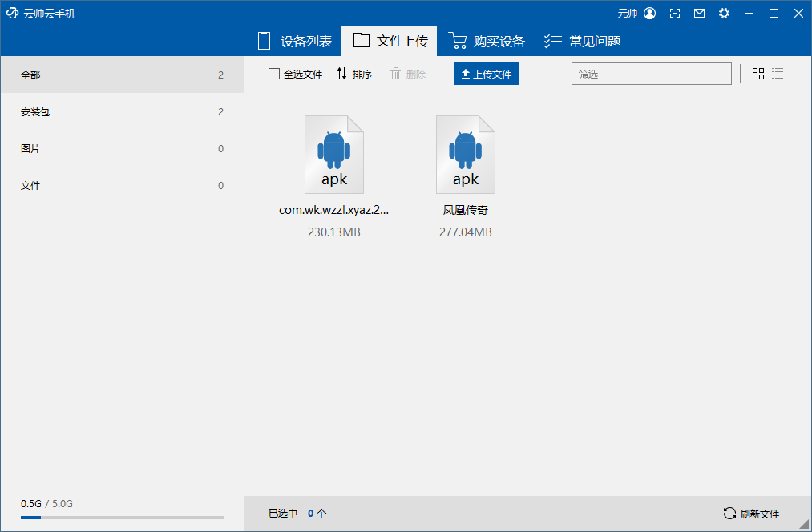
Task: Open the 常见问题 tab
Action: [x=583, y=41]
